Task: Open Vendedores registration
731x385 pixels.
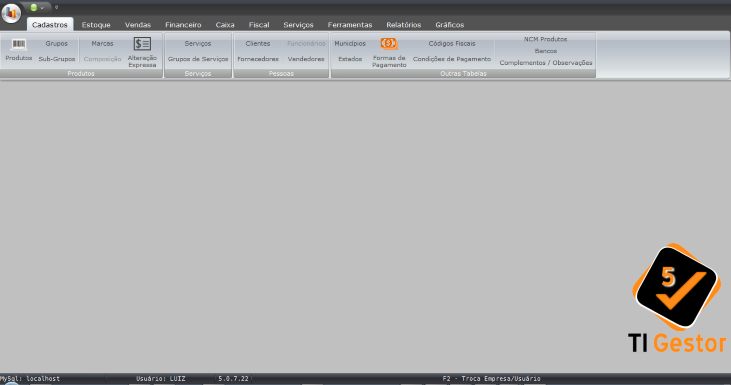Action: pos(306,59)
